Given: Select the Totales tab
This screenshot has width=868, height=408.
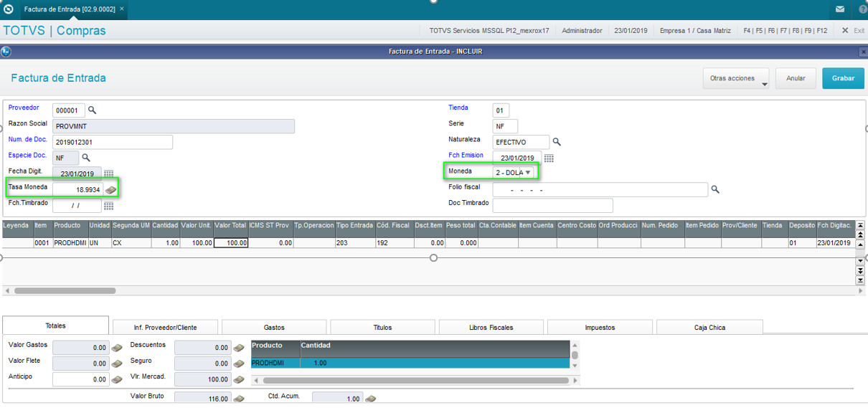Looking at the screenshot, I should [55, 326].
